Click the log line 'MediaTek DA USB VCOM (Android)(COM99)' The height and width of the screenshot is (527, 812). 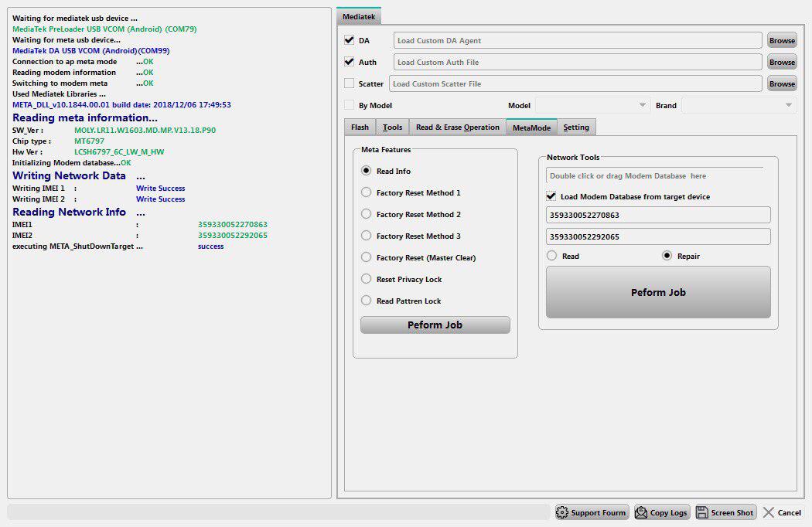pyautogui.click(x=91, y=51)
